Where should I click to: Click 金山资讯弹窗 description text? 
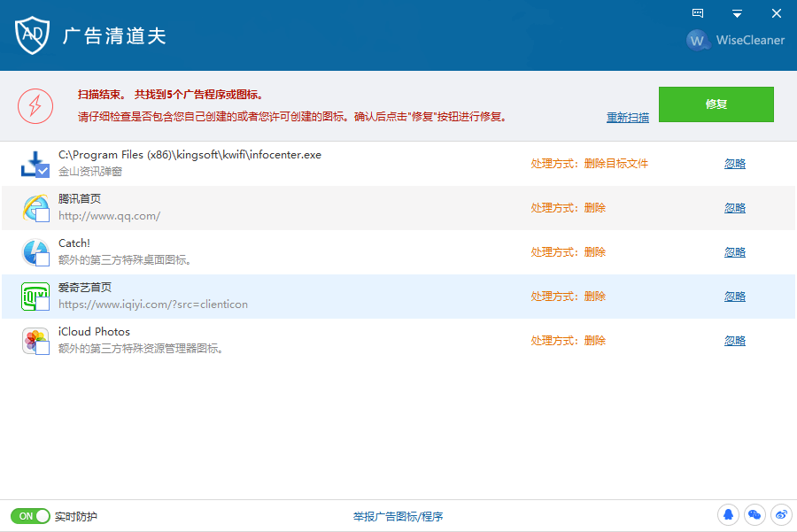[x=90, y=172]
